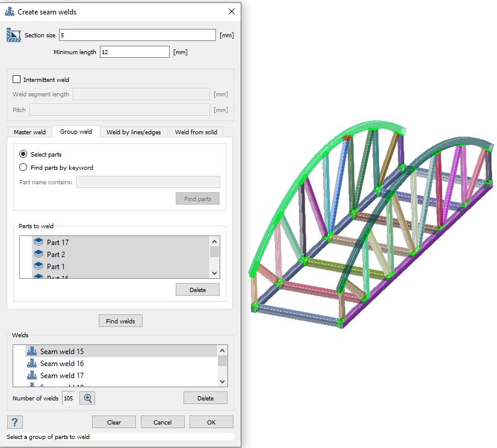The image size is (497, 448).
Task: Choose Find parts by keyword option
Action: (x=23, y=167)
